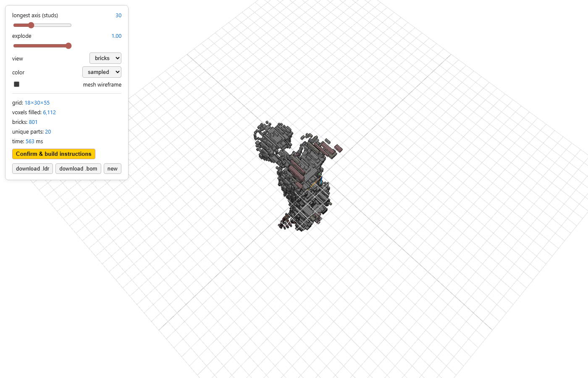Image resolution: width=588 pixels, height=378 pixels.
Task: Select the grid size 18×30×55 readout
Action: click(x=37, y=103)
